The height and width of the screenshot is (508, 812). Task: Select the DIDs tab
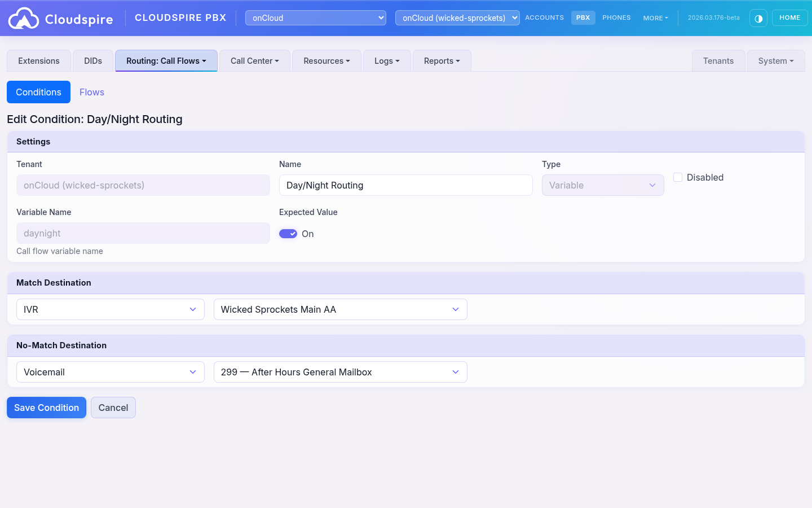(x=92, y=60)
